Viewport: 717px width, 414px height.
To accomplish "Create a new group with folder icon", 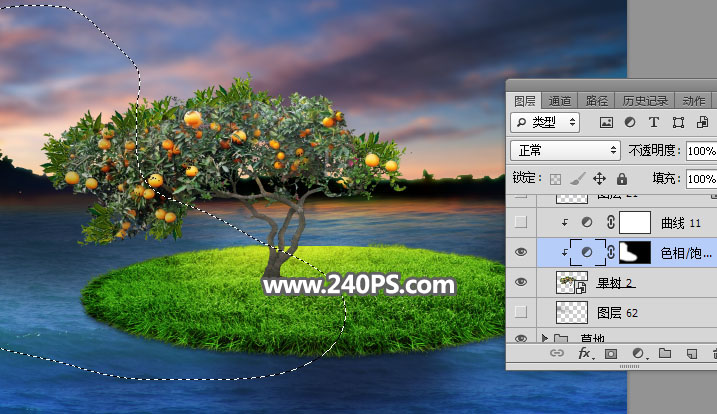I will click(664, 354).
